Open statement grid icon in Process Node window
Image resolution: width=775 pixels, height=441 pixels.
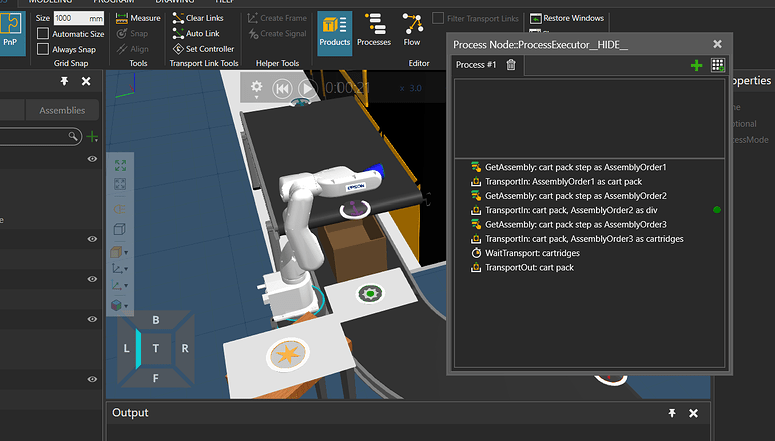click(x=718, y=65)
